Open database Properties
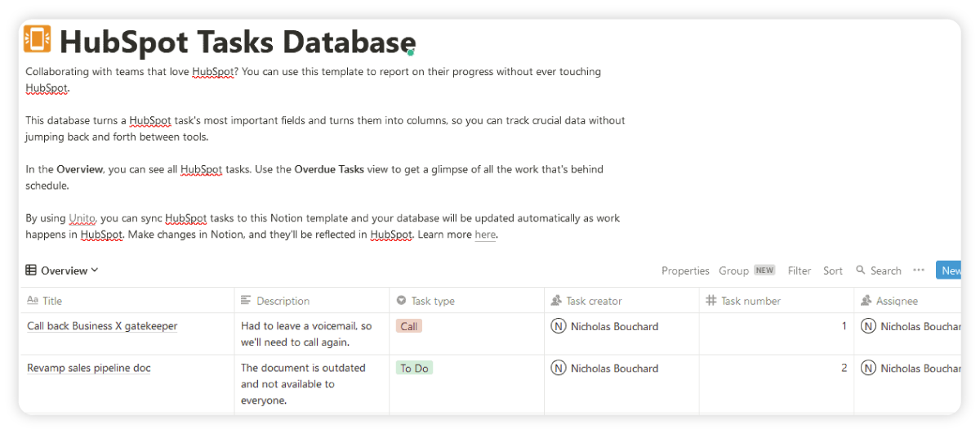 click(685, 271)
